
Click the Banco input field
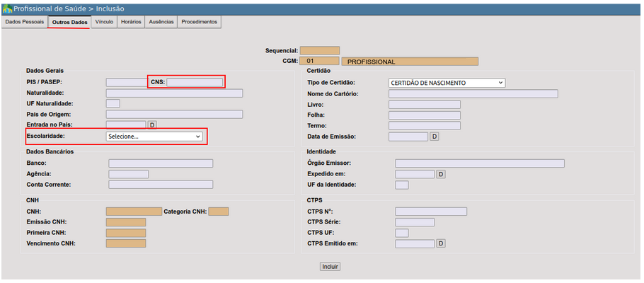point(161,163)
